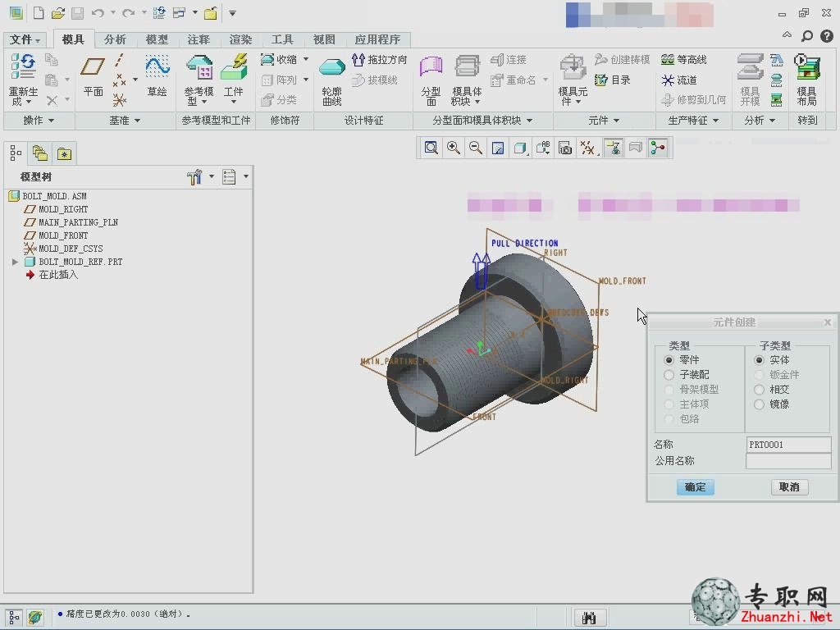This screenshot has width=840, height=630.
Task: Click the Refit view icon
Action: coord(431,148)
